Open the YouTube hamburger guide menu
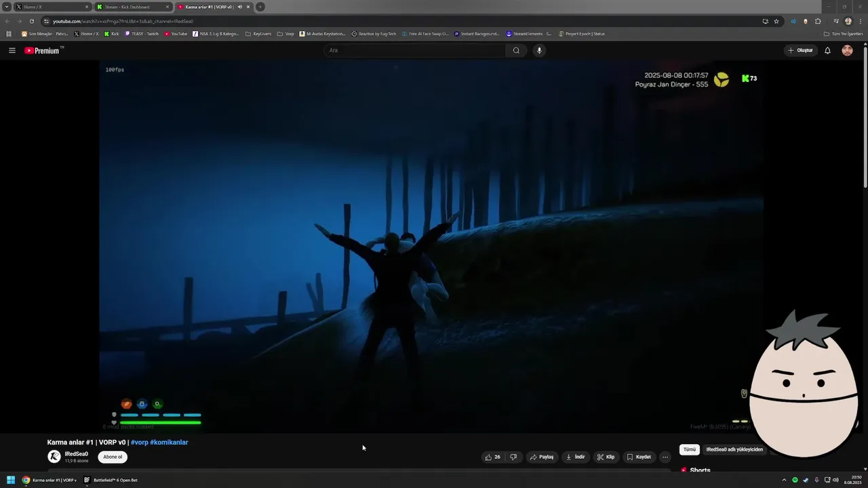This screenshot has width=868, height=488. pos(12,50)
